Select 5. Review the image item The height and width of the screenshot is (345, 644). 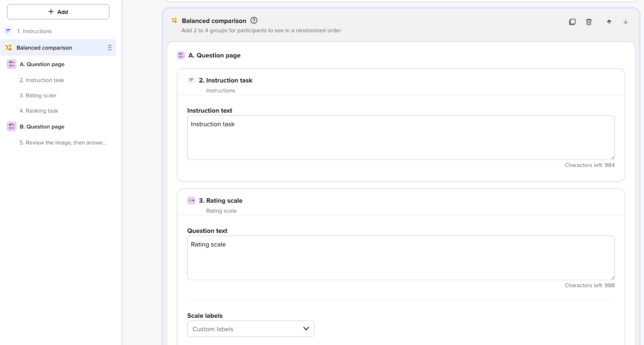click(x=63, y=143)
